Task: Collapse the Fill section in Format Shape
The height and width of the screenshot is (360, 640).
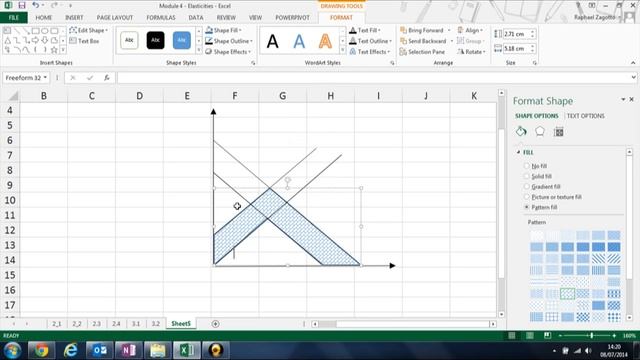Action: pos(518,152)
